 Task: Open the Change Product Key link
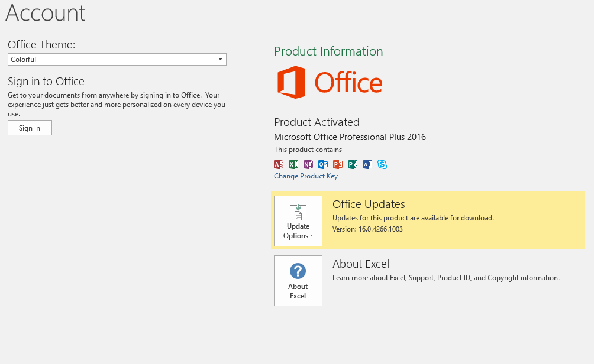coord(306,176)
